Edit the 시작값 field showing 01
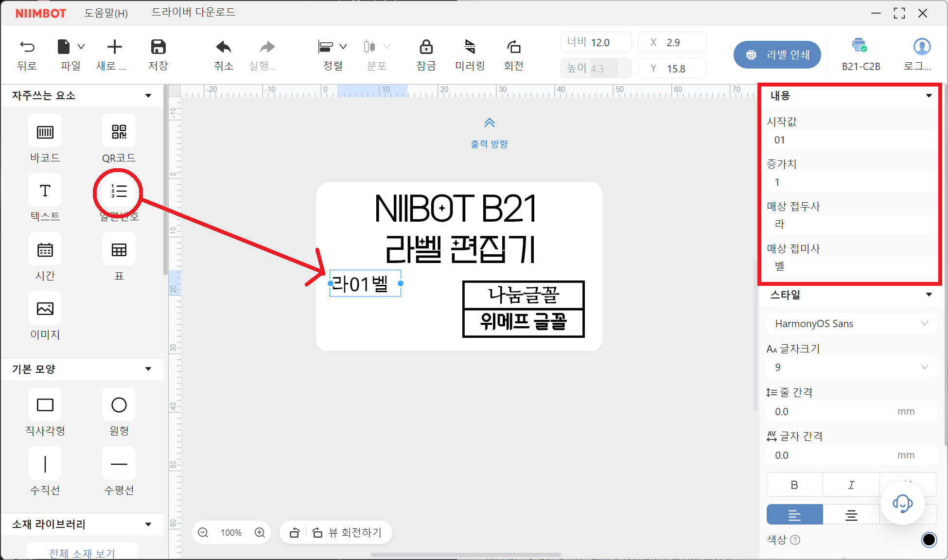948x560 pixels. [x=851, y=140]
